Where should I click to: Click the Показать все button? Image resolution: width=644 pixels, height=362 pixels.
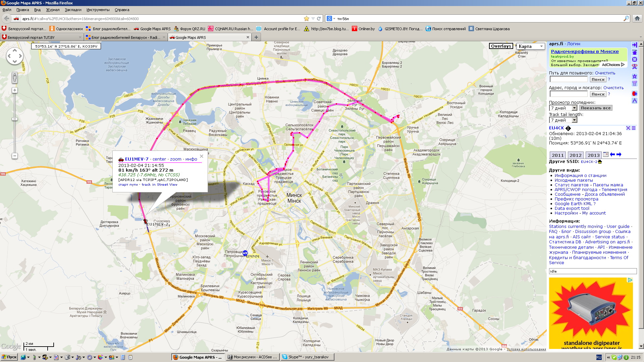595,108
